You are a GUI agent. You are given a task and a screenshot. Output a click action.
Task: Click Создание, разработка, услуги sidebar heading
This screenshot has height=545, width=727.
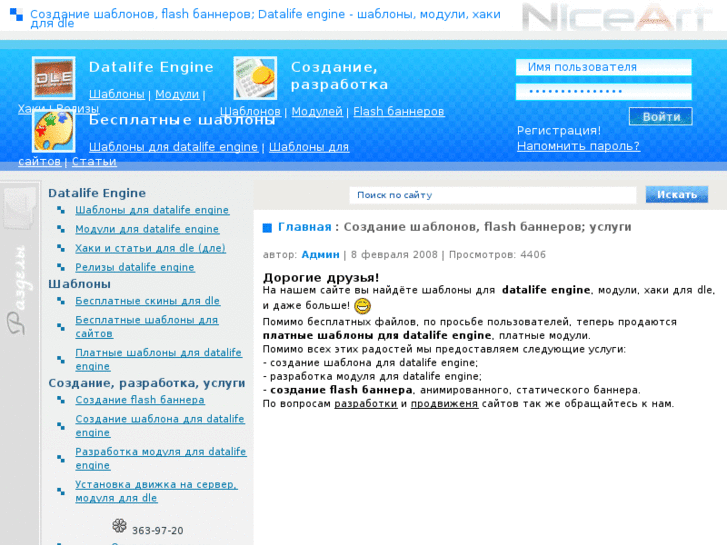(147, 383)
